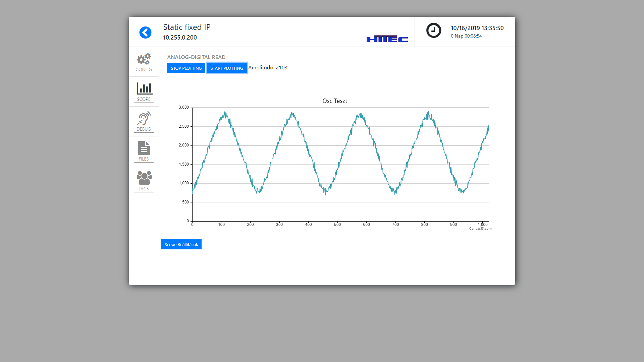
Task: Click the 300 x-axis label
Action: (279, 225)
